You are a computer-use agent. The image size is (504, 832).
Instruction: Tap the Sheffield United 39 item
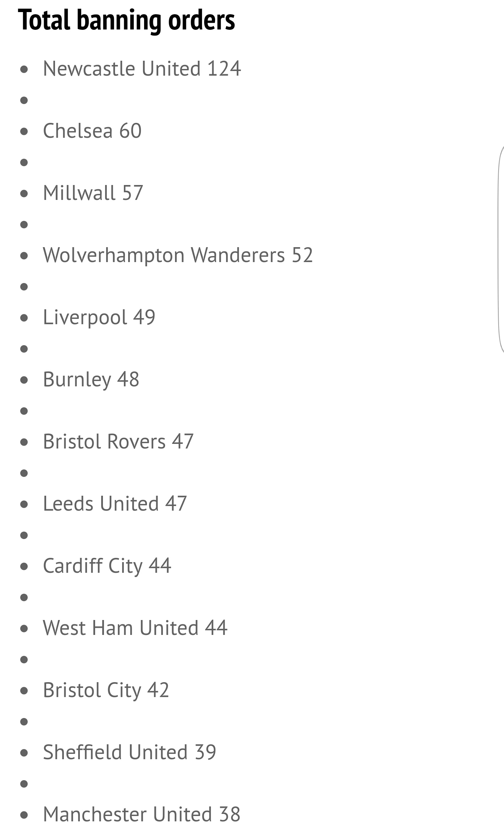point(130,752)
